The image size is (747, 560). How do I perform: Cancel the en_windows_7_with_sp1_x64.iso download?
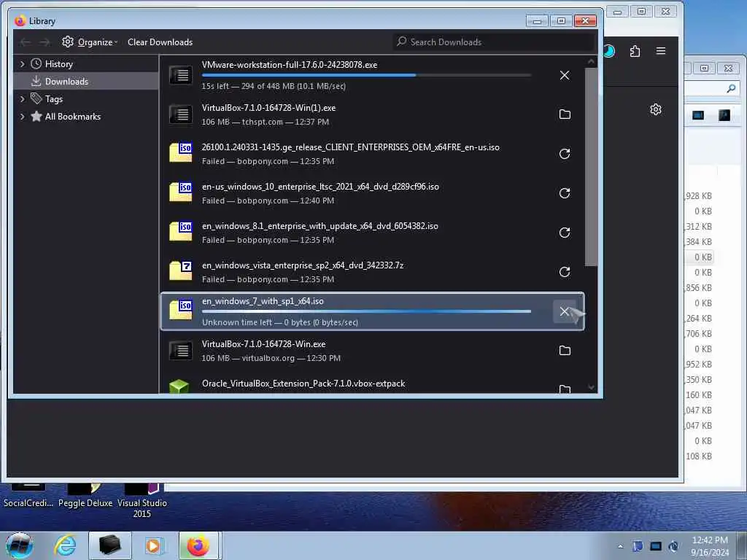[x=565, y=311]
